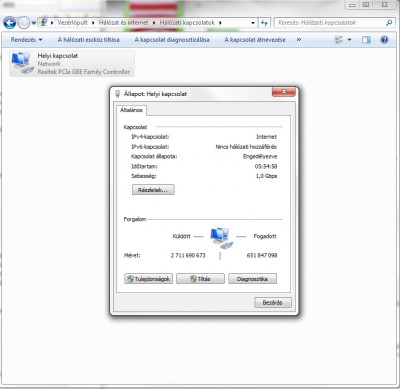
Task: Click the forward navigation arrow
Action: (x=23, y=23)
